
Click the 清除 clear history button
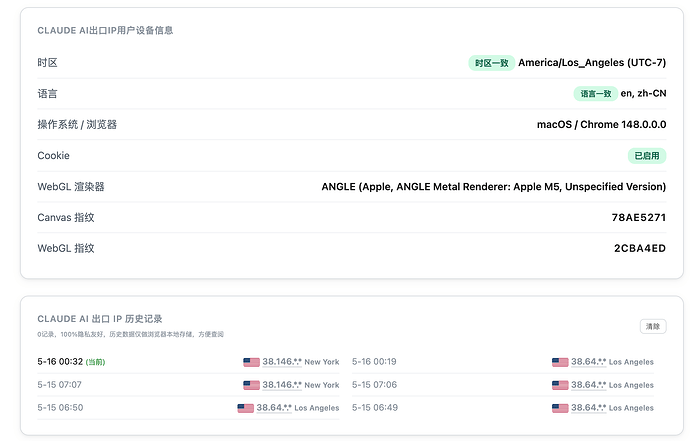coord(653,326)
